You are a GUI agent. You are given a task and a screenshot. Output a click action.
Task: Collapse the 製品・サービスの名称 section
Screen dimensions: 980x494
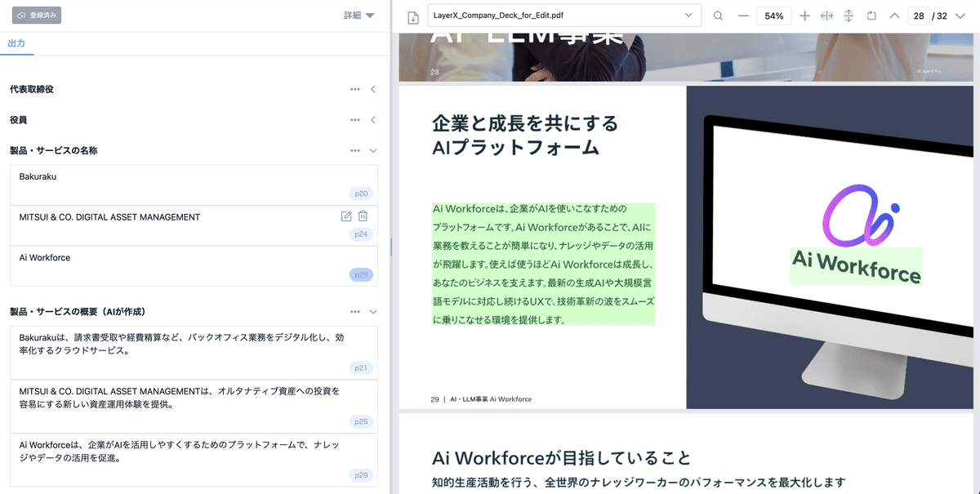pos(373,151)
